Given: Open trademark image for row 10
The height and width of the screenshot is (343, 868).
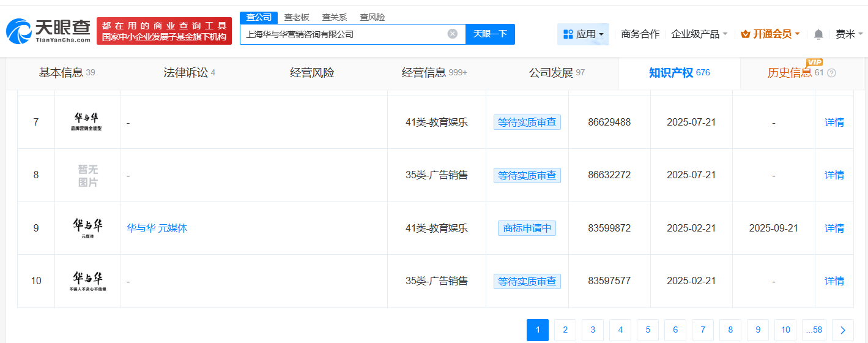Looking at the screenshot, I should [x=87, y=281].
